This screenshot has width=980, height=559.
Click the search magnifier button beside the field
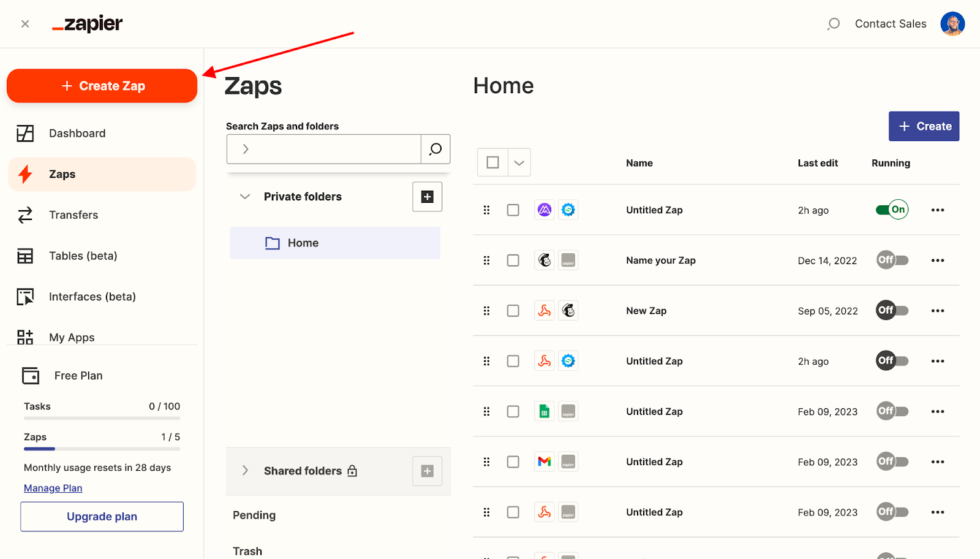click(435, 149)
